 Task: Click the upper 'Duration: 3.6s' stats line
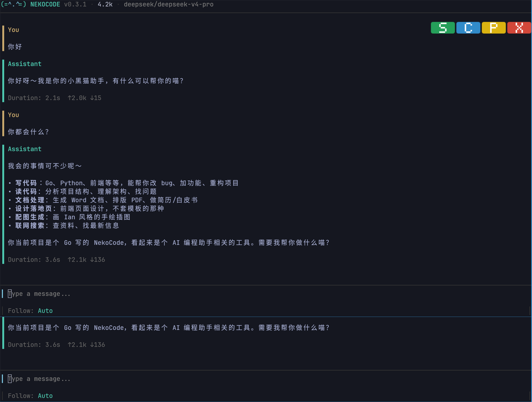(x=56, y=260)
